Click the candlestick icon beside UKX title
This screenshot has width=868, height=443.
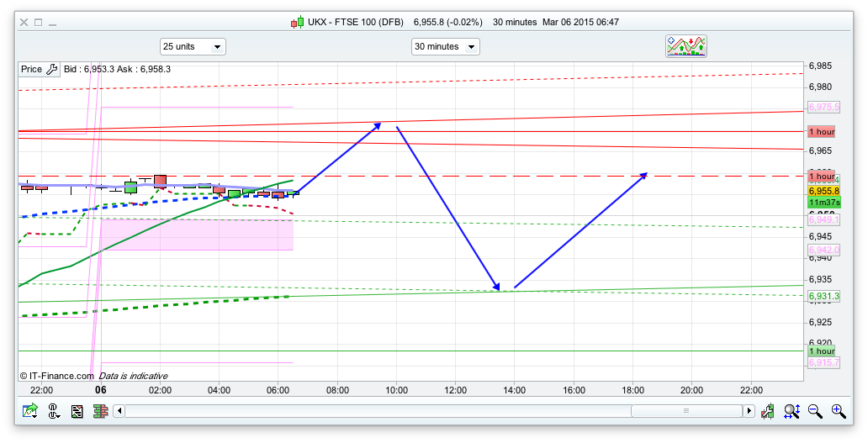[x=297, y=22]
